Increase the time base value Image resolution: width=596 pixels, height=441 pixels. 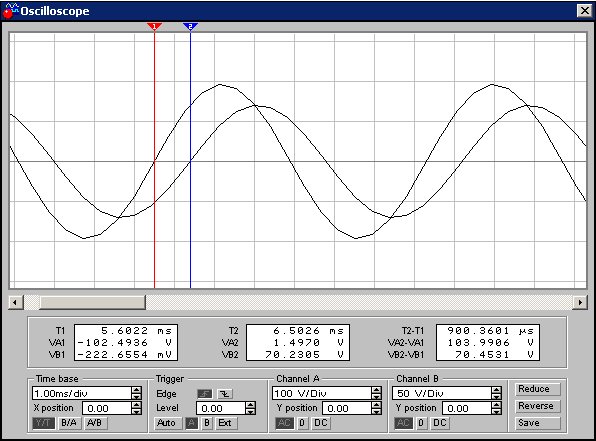pyautogui.click(x=136, y=390)
